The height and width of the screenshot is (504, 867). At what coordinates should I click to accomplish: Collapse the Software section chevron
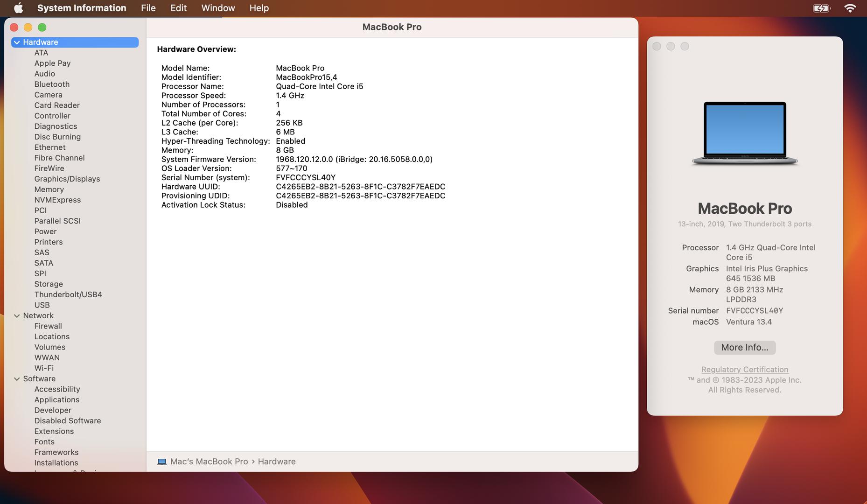[17, 379]
